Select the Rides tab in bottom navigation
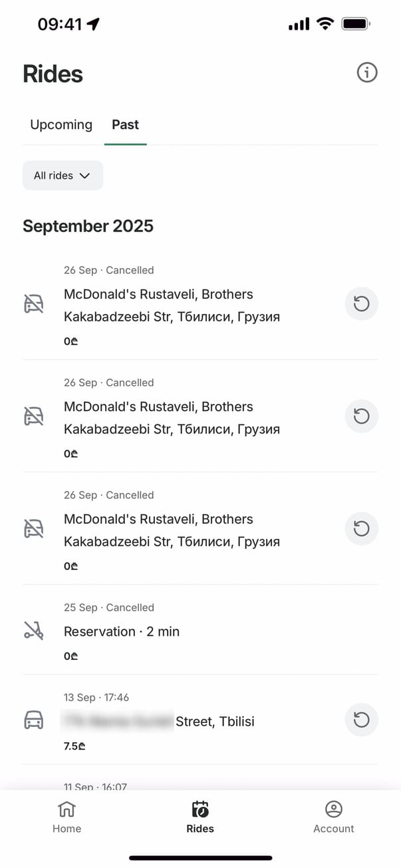 pos(200,817)
